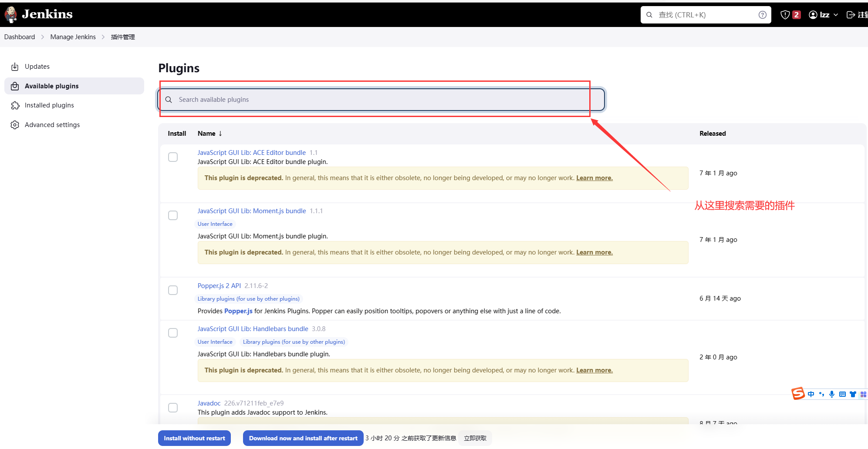
Task: Select the Popper.js 2 API install checkbox
Action: 173,290
